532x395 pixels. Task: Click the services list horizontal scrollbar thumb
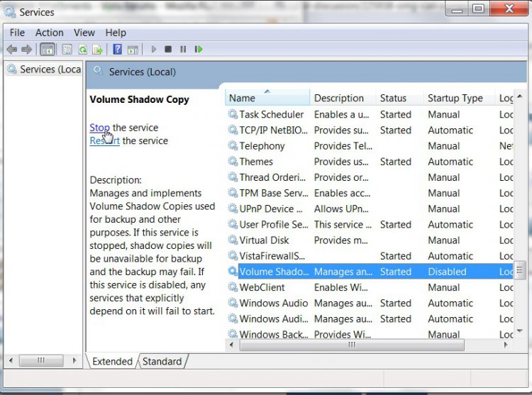pos(352,345)
